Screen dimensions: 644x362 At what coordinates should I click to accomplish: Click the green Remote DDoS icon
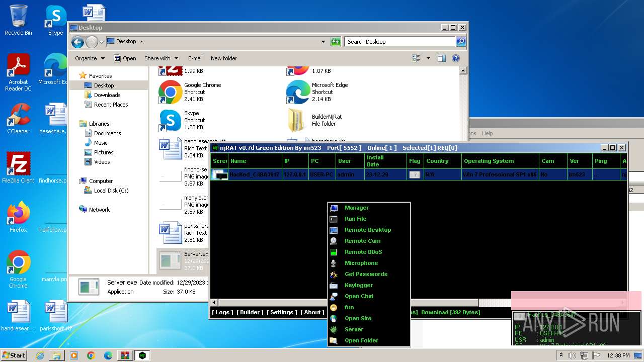coord(334,252)
